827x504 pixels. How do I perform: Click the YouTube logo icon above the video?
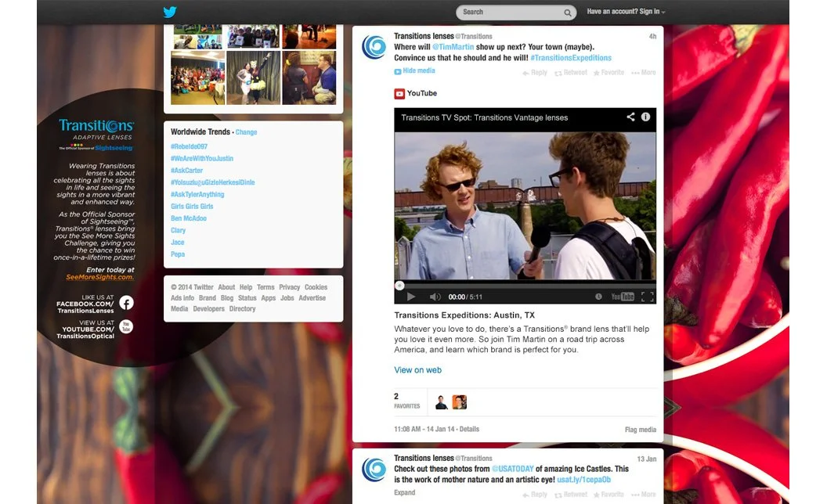click(x=399, y=94)
